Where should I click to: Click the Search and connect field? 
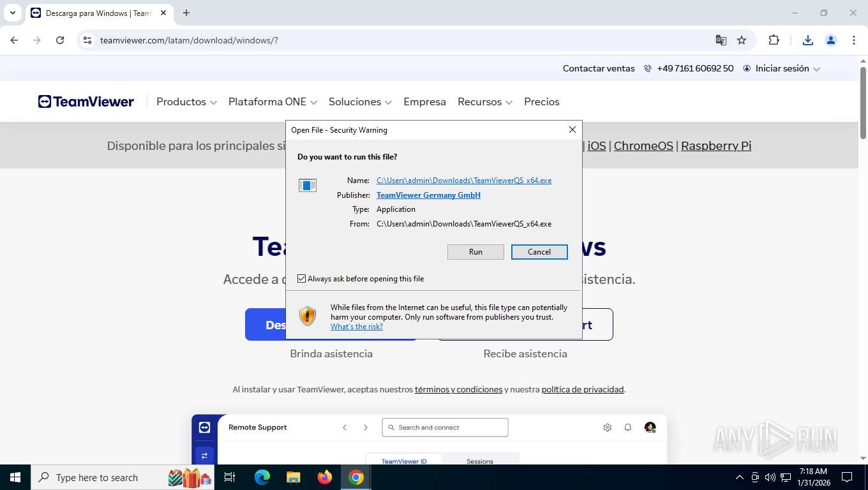(445, 427)
